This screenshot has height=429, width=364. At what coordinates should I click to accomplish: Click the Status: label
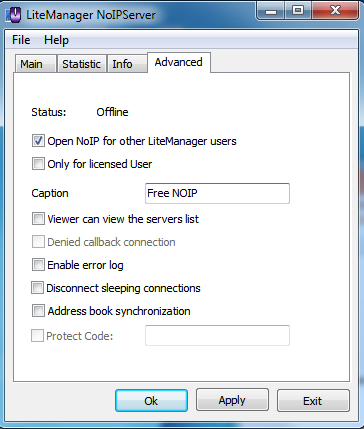49,112
